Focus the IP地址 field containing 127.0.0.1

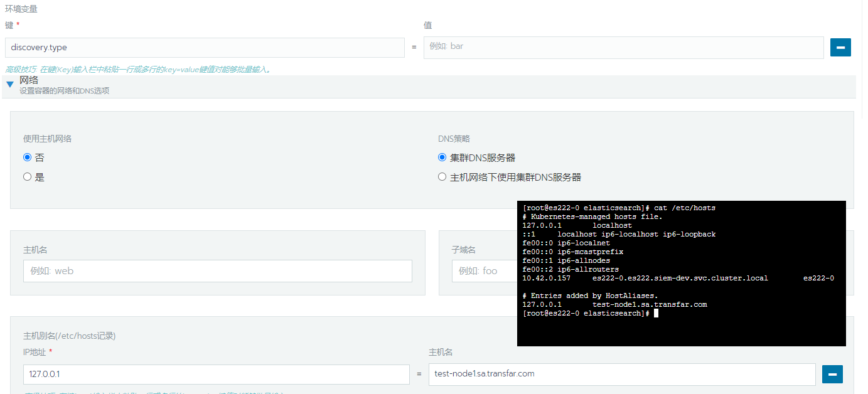tap(216, 374)
